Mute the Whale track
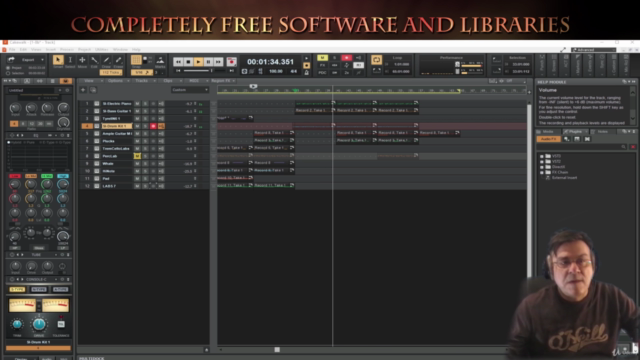 click(x=137, y=163)
